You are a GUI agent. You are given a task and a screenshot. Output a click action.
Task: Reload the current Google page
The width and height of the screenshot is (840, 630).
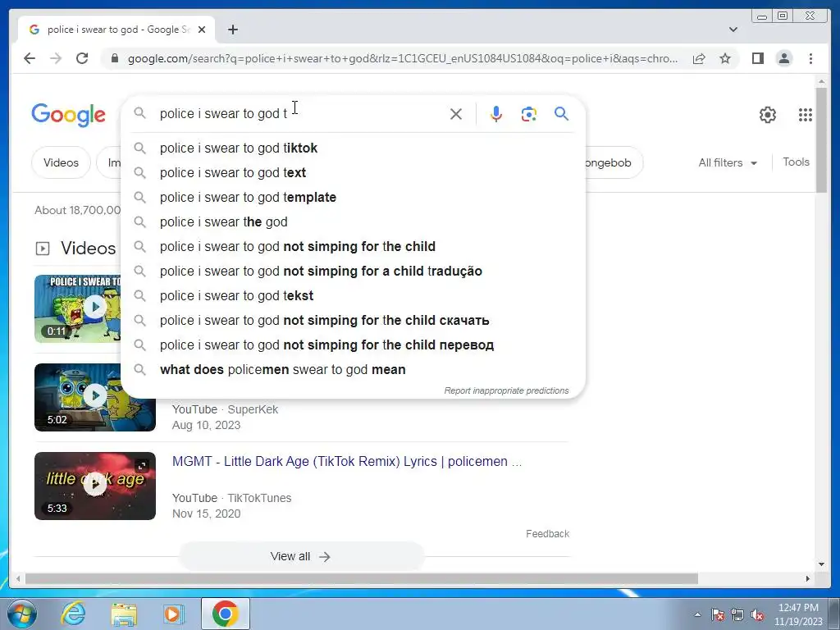click(x=82, y=58)
